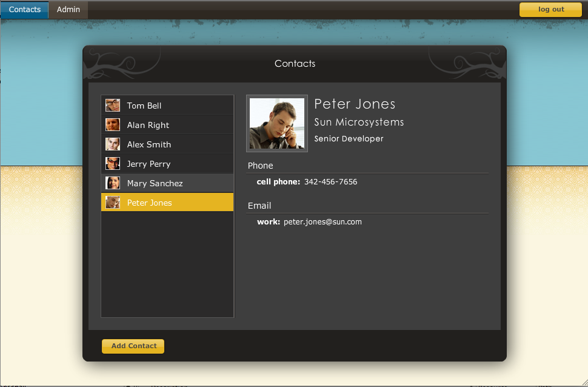Click Tom Bell's avatar thumbnail
588x387 pixels.
(113, 106)
